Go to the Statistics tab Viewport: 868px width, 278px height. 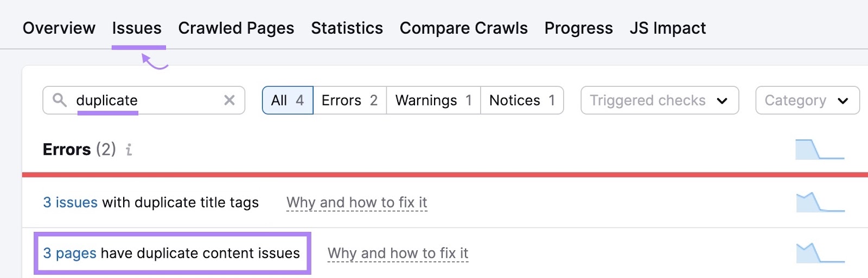[x=347, y=28]
